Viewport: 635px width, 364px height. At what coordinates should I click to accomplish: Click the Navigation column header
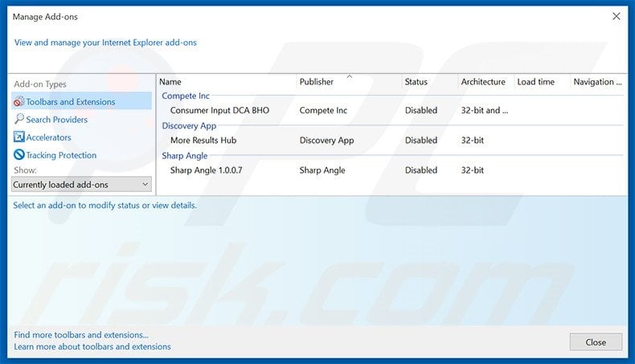(597, 82)
